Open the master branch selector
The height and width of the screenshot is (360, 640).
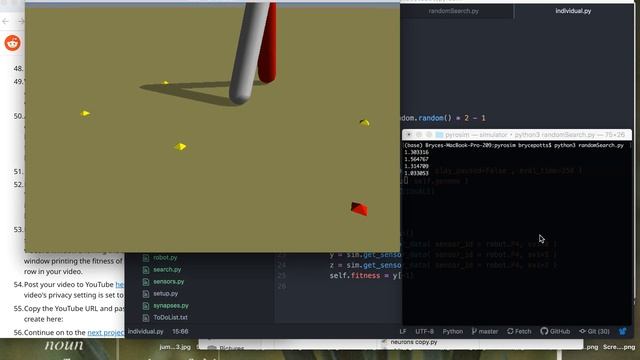pos(484,331)
